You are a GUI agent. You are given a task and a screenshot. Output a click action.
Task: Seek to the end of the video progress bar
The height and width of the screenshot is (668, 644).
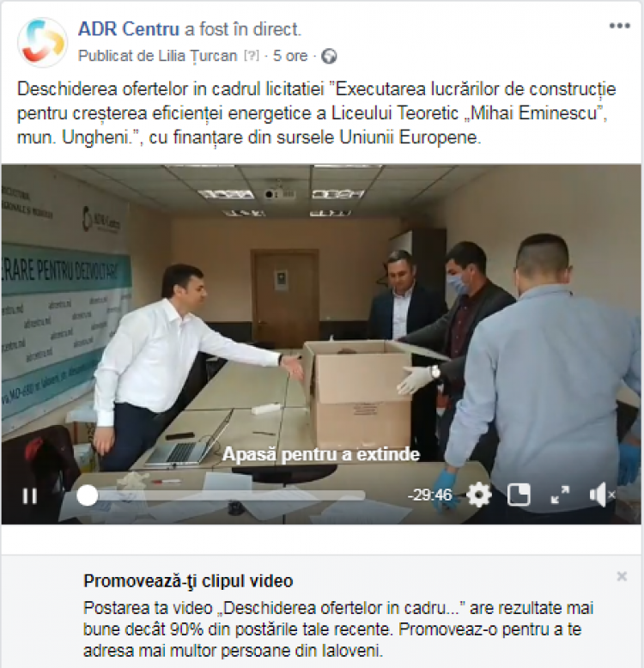click(x=363, y=495)
